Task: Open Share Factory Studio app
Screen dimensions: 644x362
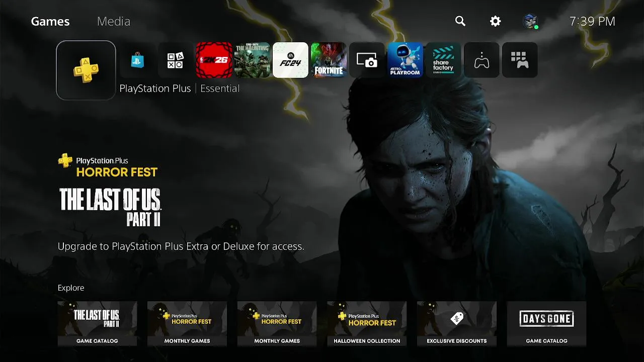Action: 443,60
